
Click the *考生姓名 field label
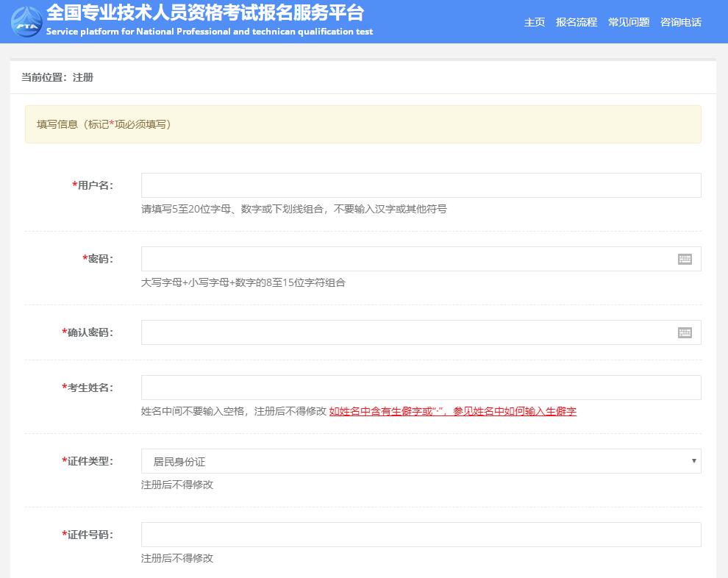coord(88,388)
